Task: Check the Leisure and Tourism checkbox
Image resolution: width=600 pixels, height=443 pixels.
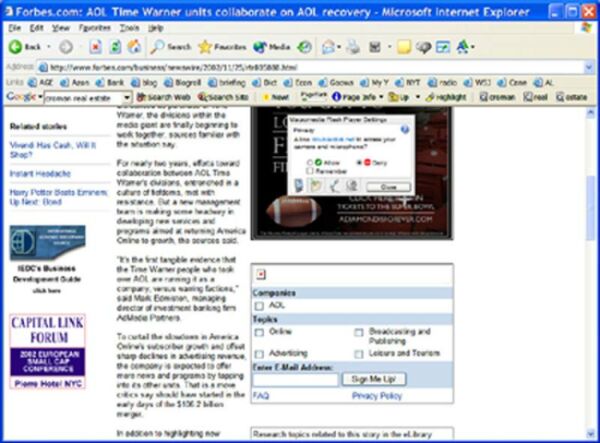Action: (x=359, y=354)
